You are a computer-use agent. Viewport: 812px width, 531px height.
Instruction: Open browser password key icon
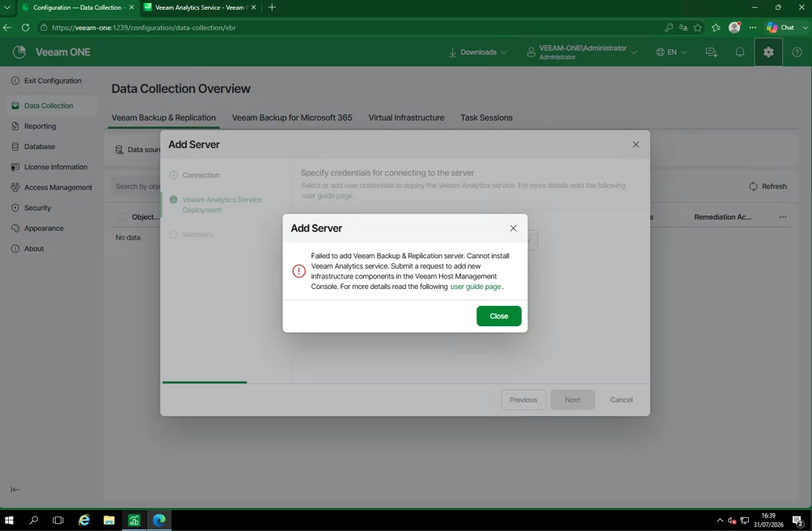669,28
